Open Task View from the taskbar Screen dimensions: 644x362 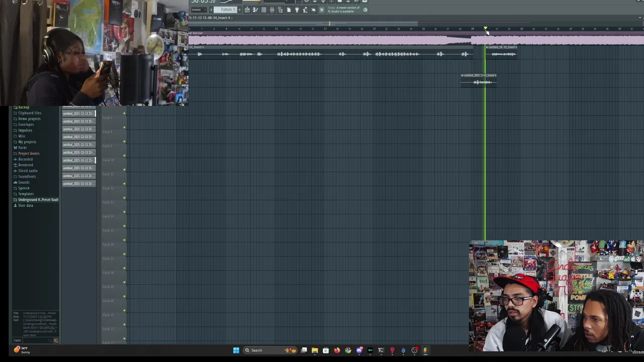(x=304, y=350)
